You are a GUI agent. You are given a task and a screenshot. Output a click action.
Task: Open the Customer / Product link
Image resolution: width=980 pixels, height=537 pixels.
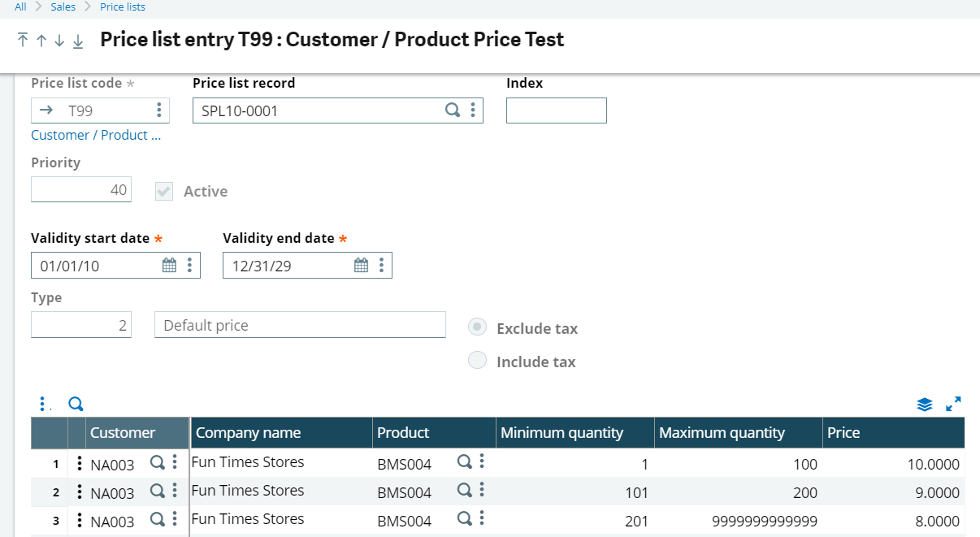tap(96, 135)
